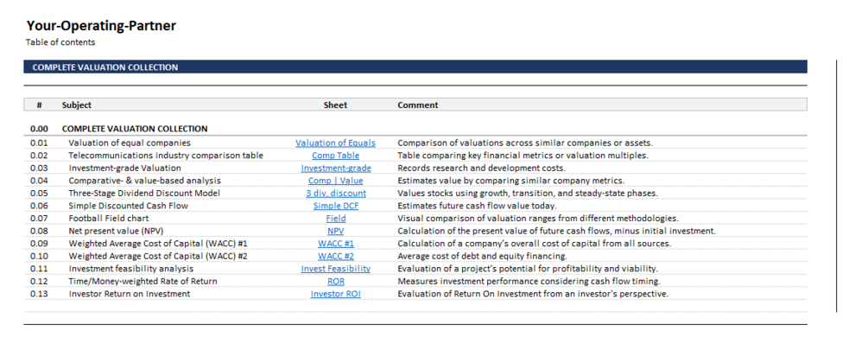Open the Simple DCF sheet link
This screenshot has height=350, width=868.
(x=335, y=206)
